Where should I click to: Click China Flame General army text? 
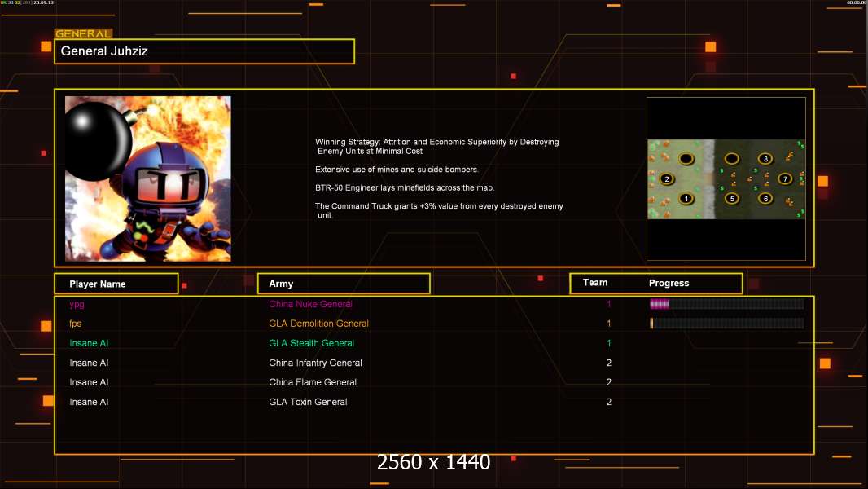tap(313, 382)
